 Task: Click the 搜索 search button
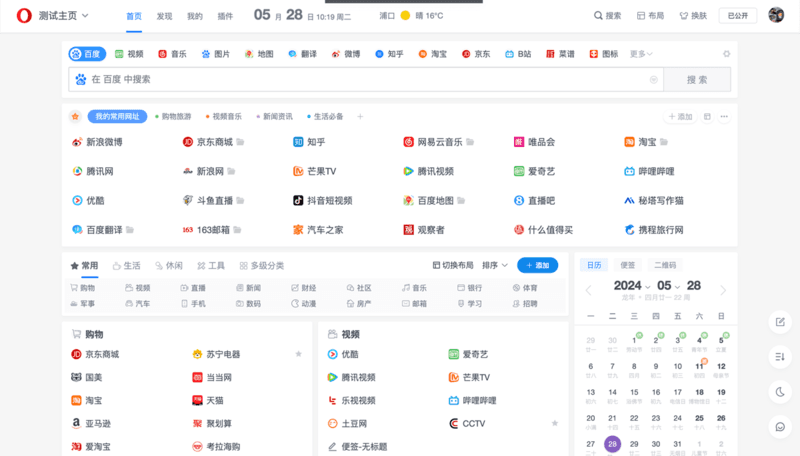click(697, 80)
